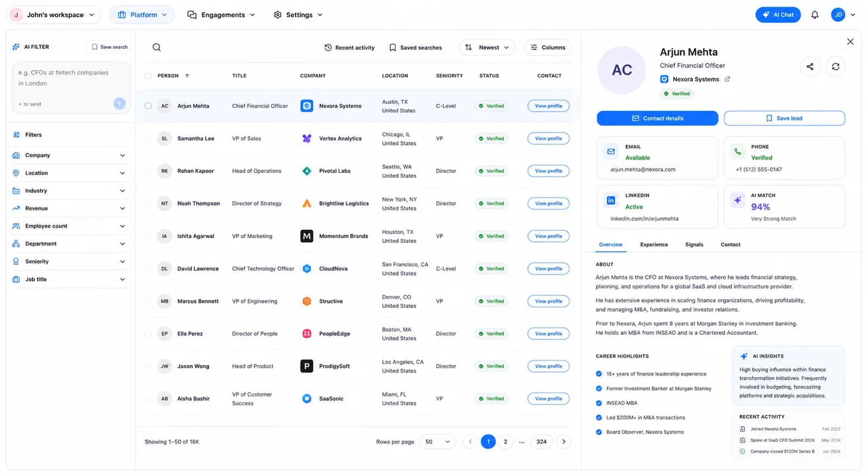Check the Ella Perez row checkbox
The image size is (868, 476).
[x=148, y=334]
